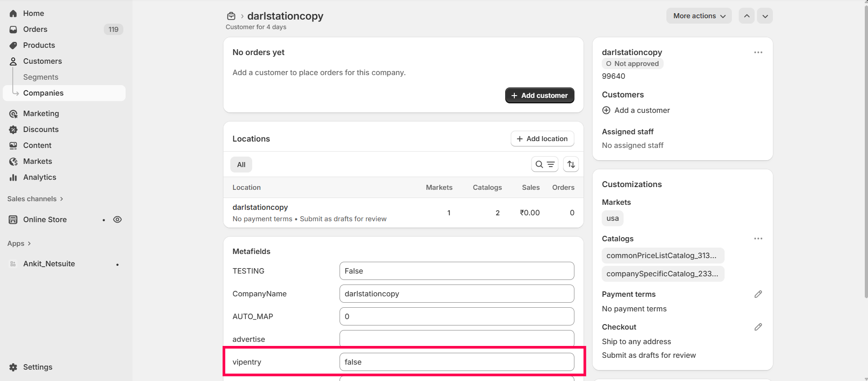Image resolution: width=868 pixels, height=381 pixels.
Task: Click the Add a customer link
Action: 642,110
